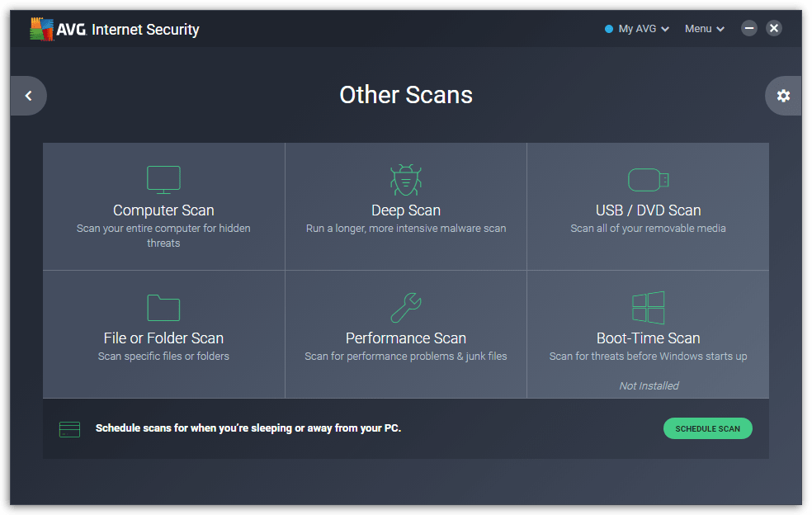Close the AVG Internet Security window
Screen dimensions: 812x515
[774, 28]
